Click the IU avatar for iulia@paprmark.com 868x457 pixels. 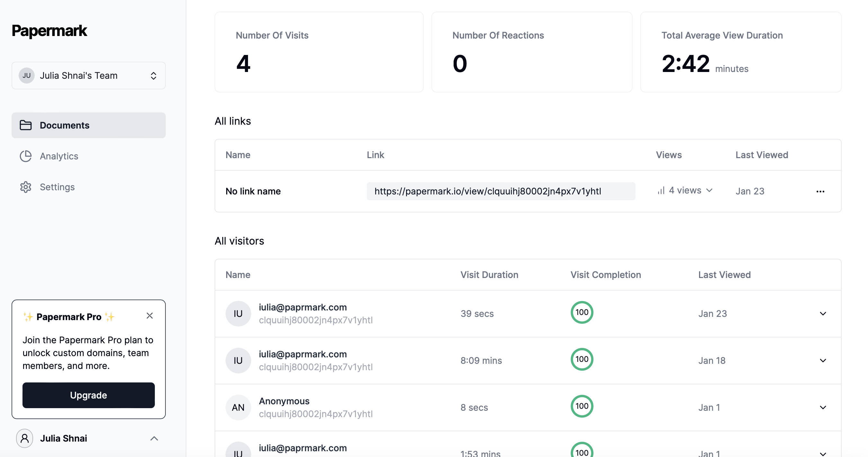click(238, 313)
